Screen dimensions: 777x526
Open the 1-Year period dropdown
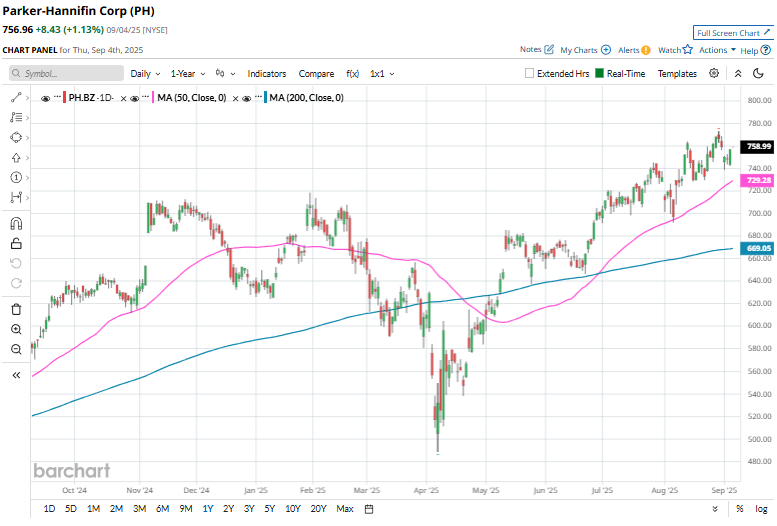(x=188, y=73)
